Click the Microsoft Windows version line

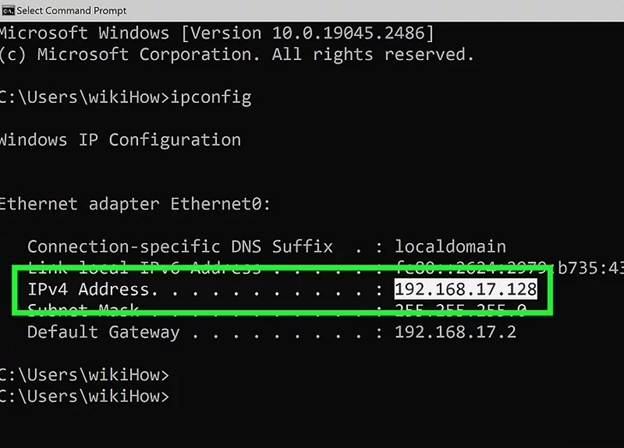[217, 33]
